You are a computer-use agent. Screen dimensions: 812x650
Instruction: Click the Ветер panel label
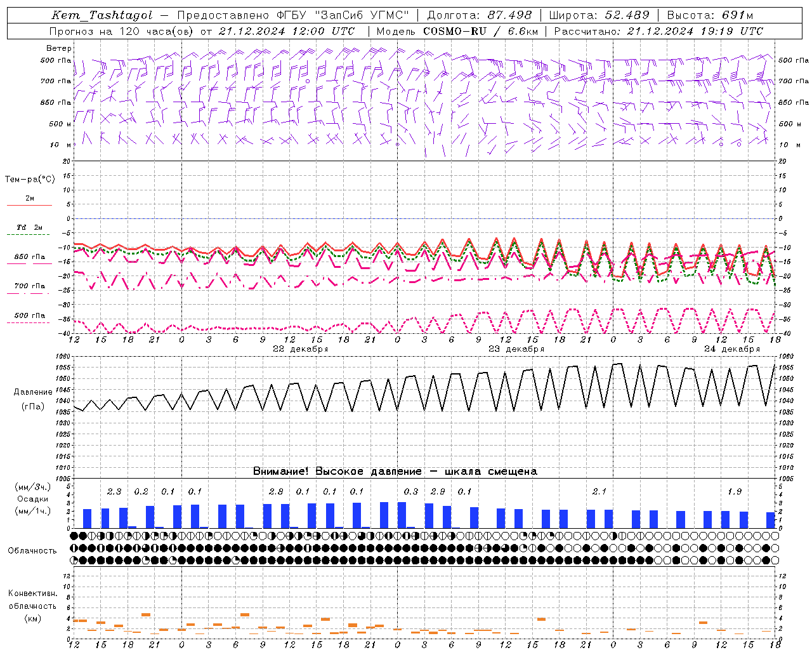(59, 48)
